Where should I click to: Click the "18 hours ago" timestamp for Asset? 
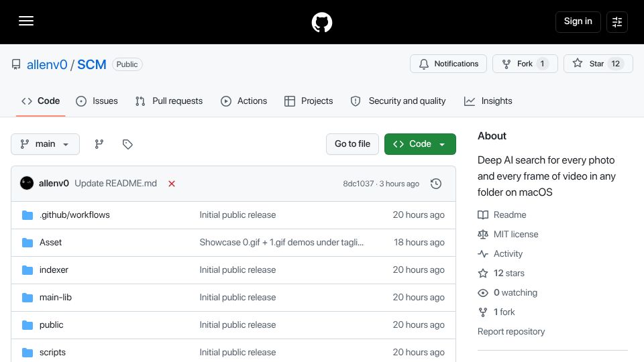click(419, 242)
